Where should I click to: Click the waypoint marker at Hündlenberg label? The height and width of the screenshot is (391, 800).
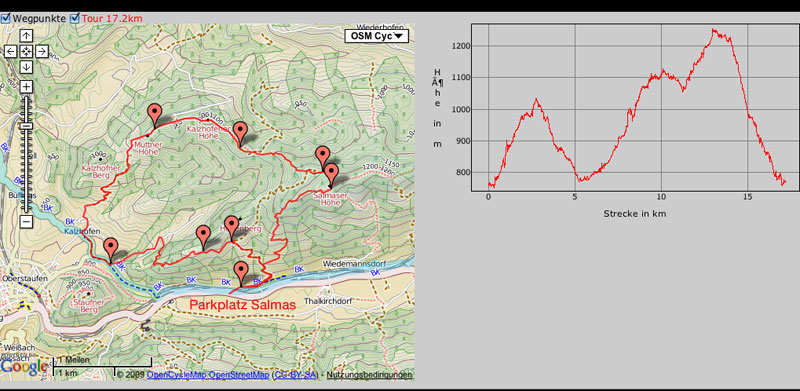tap(232, 228)
